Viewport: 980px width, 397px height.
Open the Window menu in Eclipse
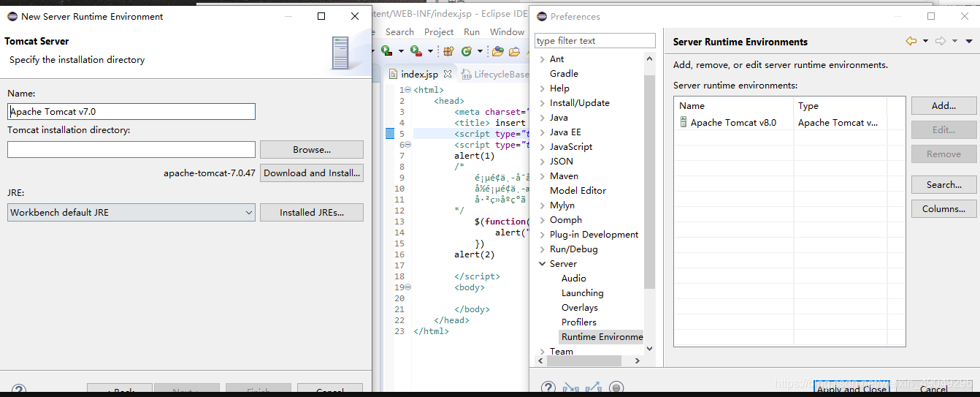click(507, 32)
